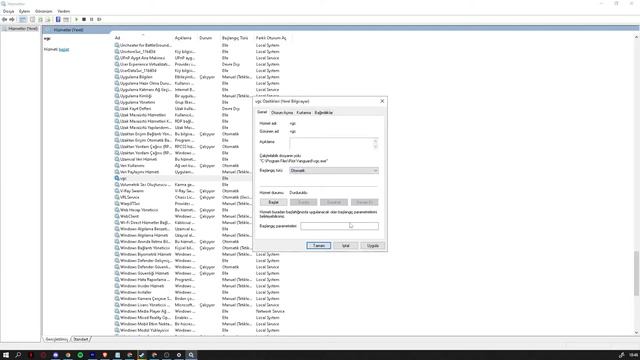640x360 pixels.
Task: Open Brave browser from the taskbar
Action: (105, 355)
